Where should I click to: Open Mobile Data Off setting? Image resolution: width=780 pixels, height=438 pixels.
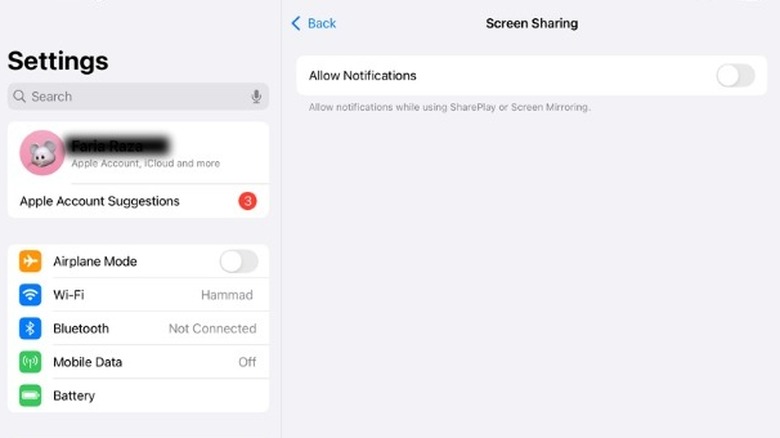[x=247, y=362]
